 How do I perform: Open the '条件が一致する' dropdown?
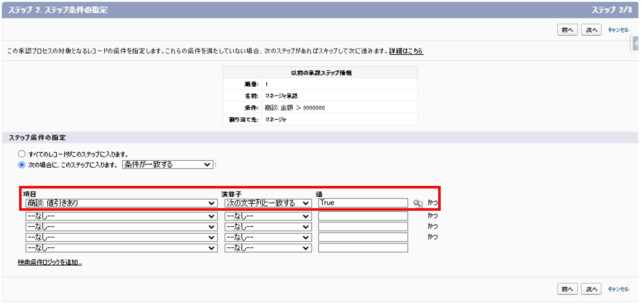coord(168,165)
